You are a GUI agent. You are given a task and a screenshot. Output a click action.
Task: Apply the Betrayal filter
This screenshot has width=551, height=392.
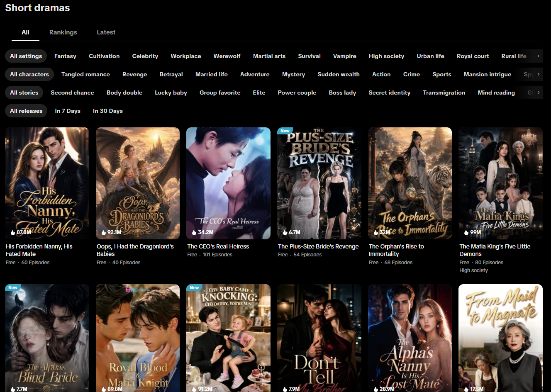[171, 74]
